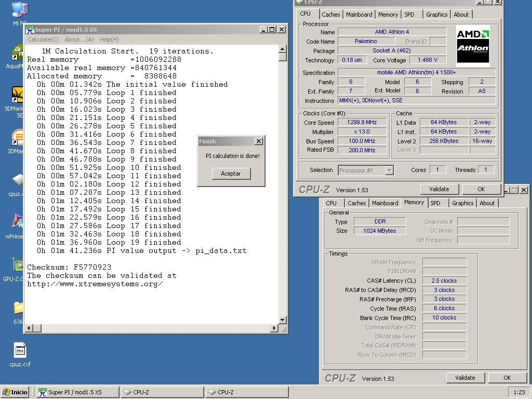Select Mainboard tab in lower CPU-Z window
The height and width of the screenshot is (399, 532).
point(385,203)
